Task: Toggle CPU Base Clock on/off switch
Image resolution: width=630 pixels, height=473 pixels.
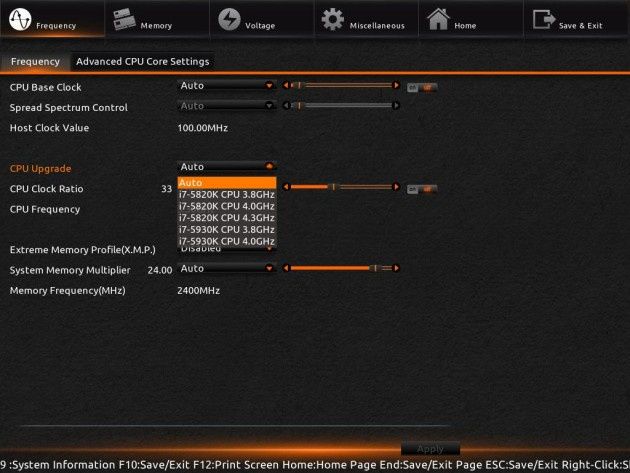Action: point(421,87)
